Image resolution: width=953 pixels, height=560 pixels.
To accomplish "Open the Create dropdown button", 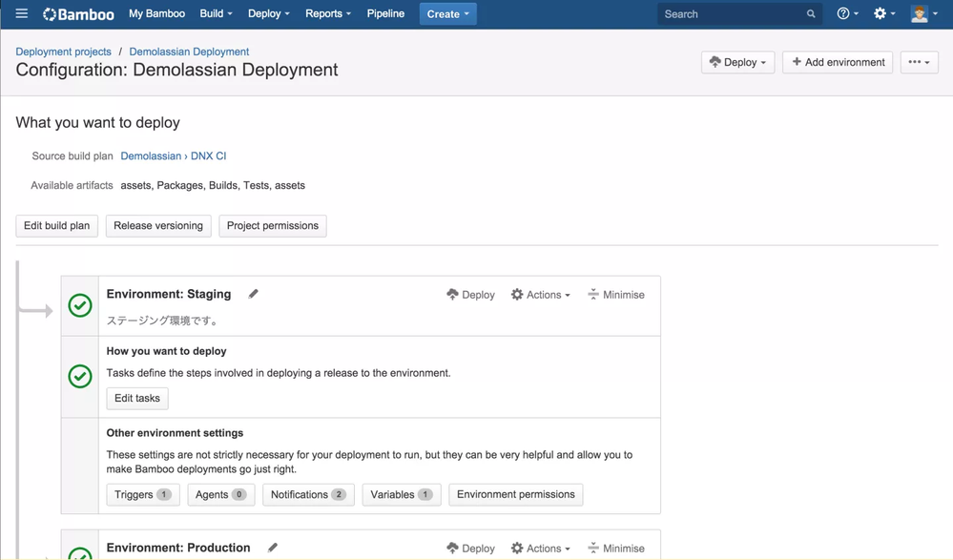I will click(x=448, y=14).
